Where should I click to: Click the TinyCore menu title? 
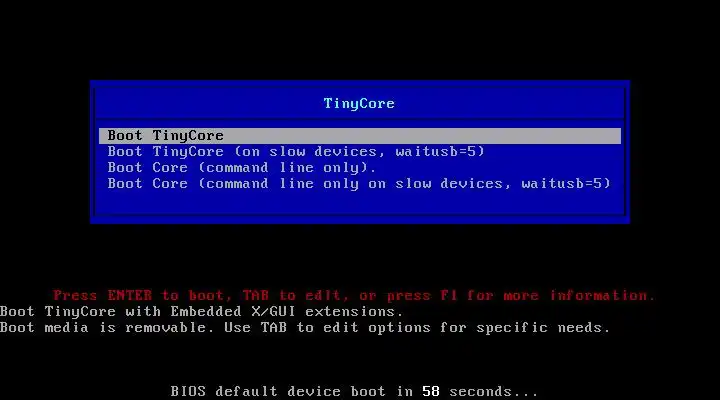tap(359, 103)
